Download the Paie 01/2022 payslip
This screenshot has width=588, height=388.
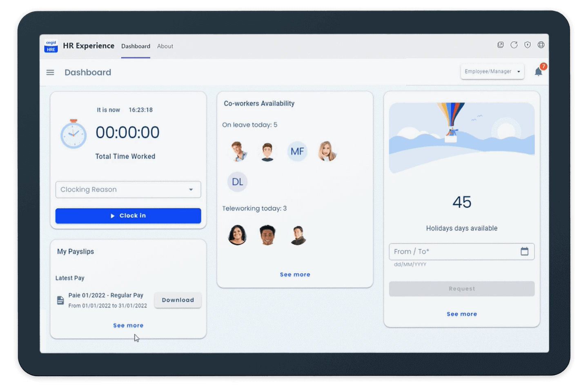point(178,300)
